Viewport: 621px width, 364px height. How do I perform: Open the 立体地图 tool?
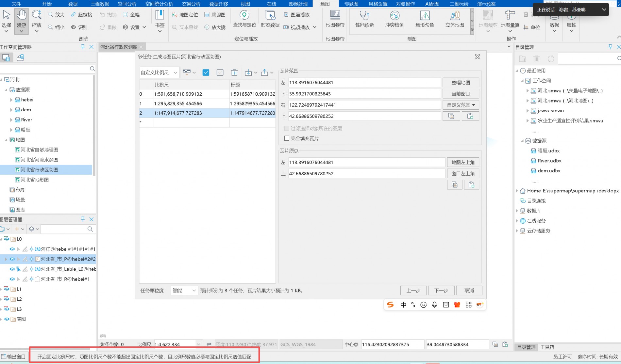coord(455,16)
